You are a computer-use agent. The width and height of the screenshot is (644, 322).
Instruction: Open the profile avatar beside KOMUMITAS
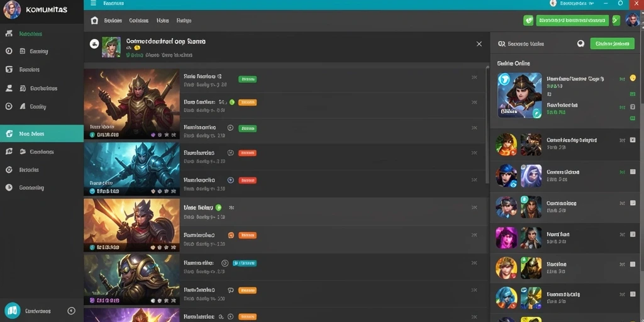click(x=12, y=9)
